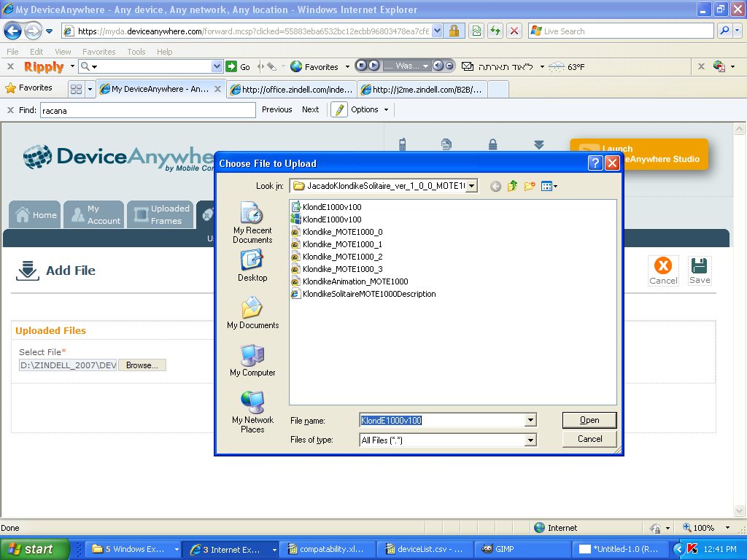Select file KlondikeAnimation_MOTE1000
Viewport: 747px width, 560px height.
coord(350,281)
